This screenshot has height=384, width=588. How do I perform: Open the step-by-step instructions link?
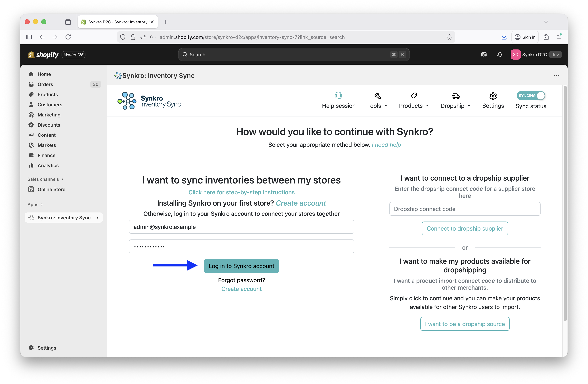click(x=241, y=192)
